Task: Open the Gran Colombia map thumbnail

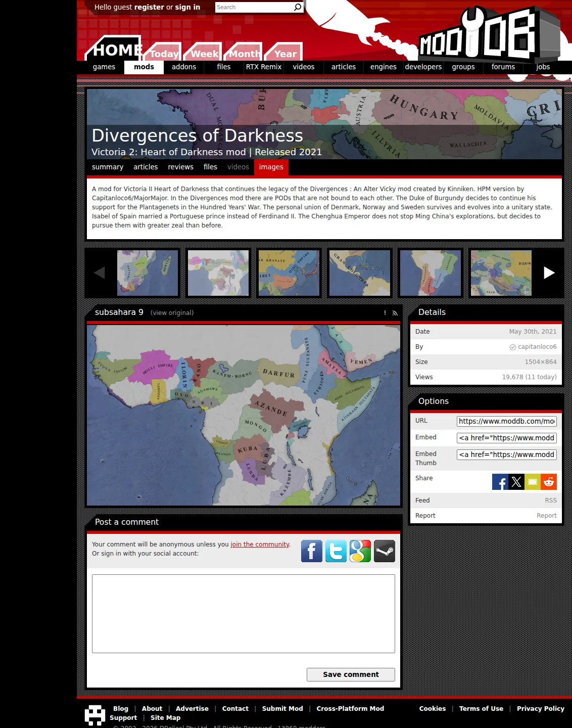Action: (360, 272)
